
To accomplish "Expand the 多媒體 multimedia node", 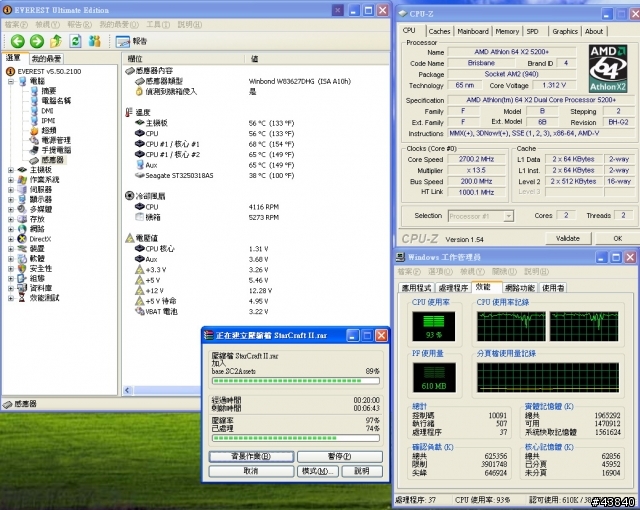I will tap(11, 209).
